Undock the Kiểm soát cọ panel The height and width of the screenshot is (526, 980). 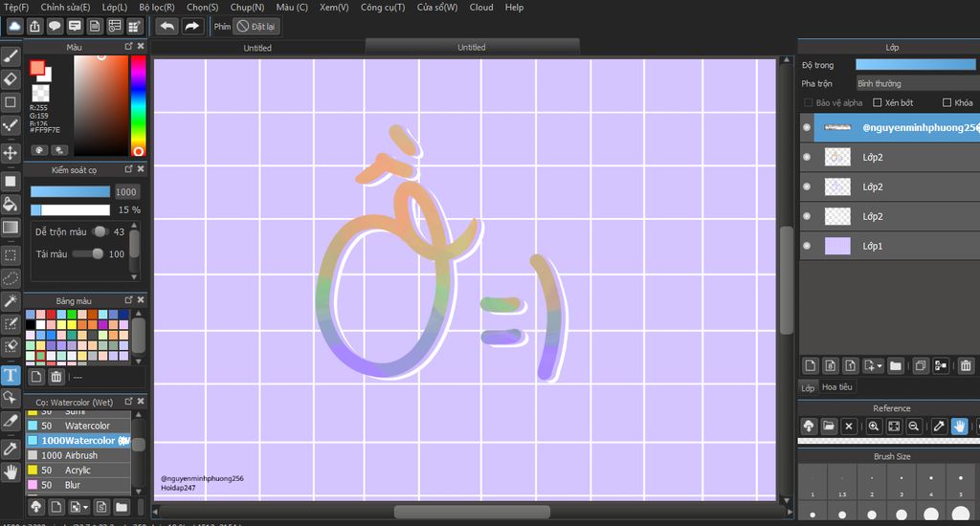tap(129, 169)
